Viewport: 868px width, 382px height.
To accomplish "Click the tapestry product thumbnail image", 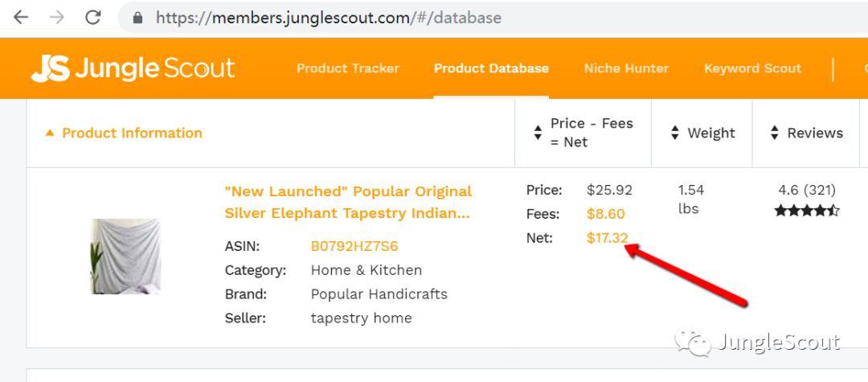I will point(125,256).
